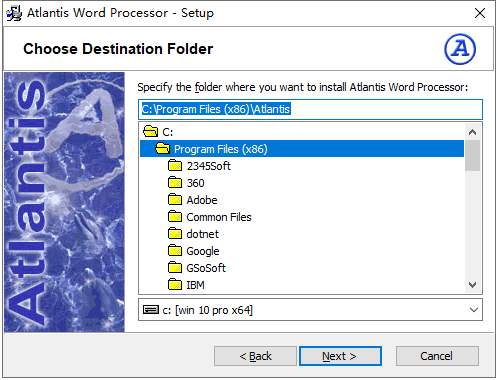Go back with the Back button
The image size is (498, 380).
tap(255, 356)
